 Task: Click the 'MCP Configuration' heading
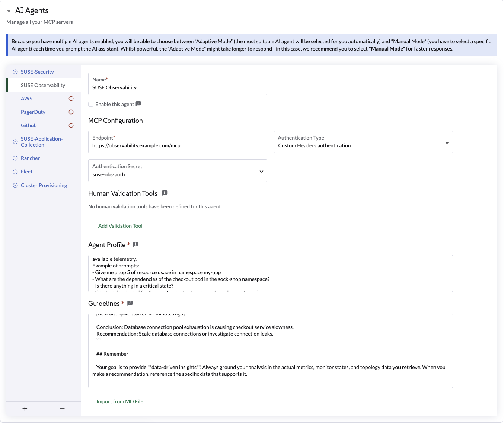[115, 121]
